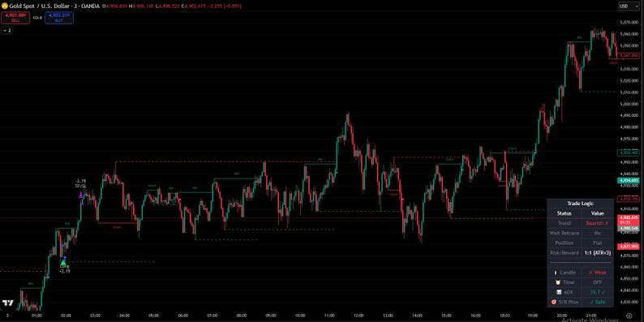Click the purple TP/SL exit marker
Screen dimensions: 644x322
point(81,195)
